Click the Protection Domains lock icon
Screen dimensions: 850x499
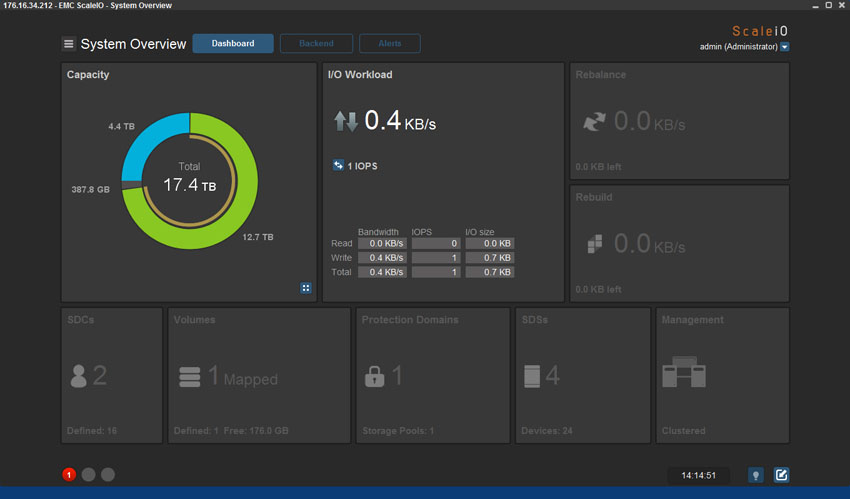pyautogui.click(x=375, y=375)
